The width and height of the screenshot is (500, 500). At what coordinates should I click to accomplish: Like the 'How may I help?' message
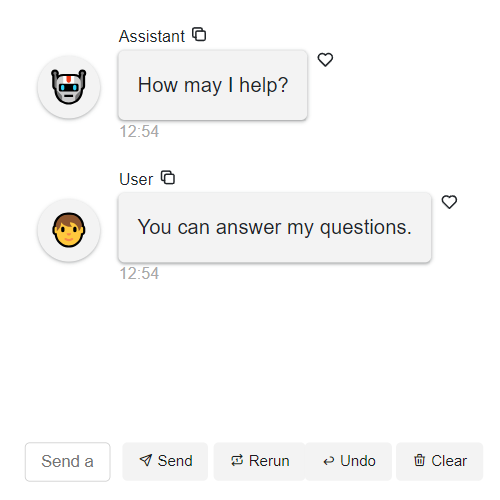coord(325,60)
